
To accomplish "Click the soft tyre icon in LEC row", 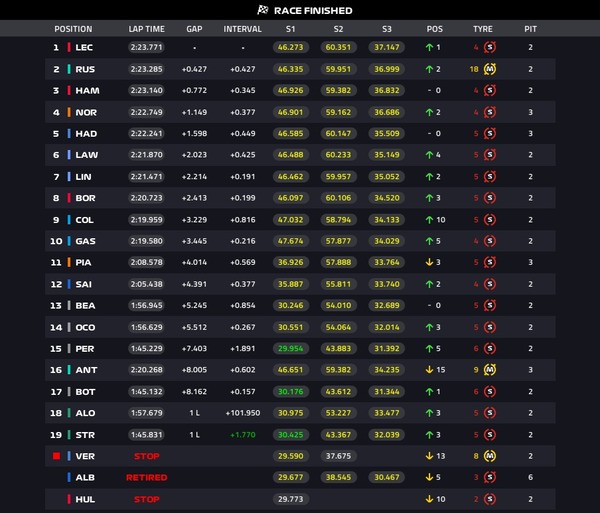I will 490,47.
